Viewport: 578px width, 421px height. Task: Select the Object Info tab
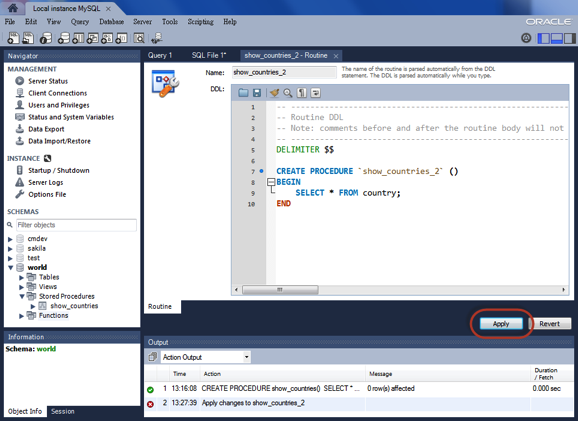tap(25, 411)
